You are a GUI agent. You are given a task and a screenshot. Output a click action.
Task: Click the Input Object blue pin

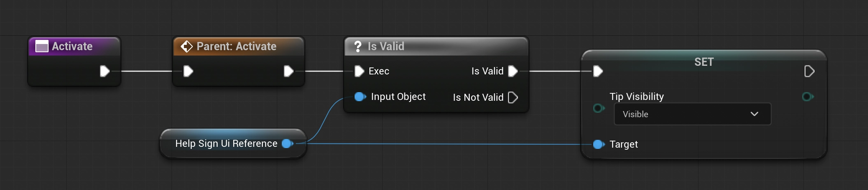360,97
